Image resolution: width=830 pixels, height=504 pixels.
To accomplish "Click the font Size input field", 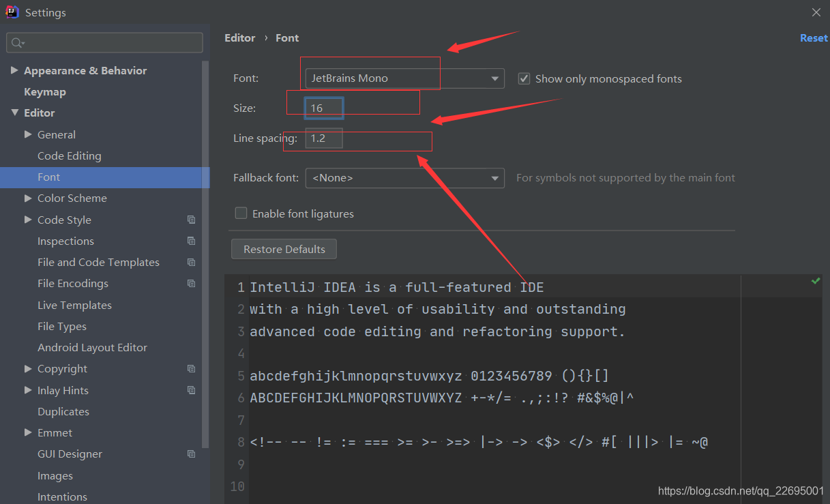I will click(324, 108).
